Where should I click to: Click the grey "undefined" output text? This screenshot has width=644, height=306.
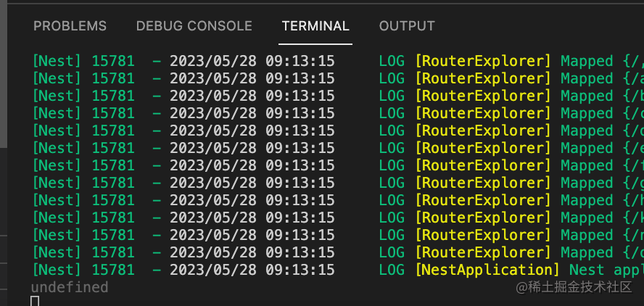coord(70,287)
